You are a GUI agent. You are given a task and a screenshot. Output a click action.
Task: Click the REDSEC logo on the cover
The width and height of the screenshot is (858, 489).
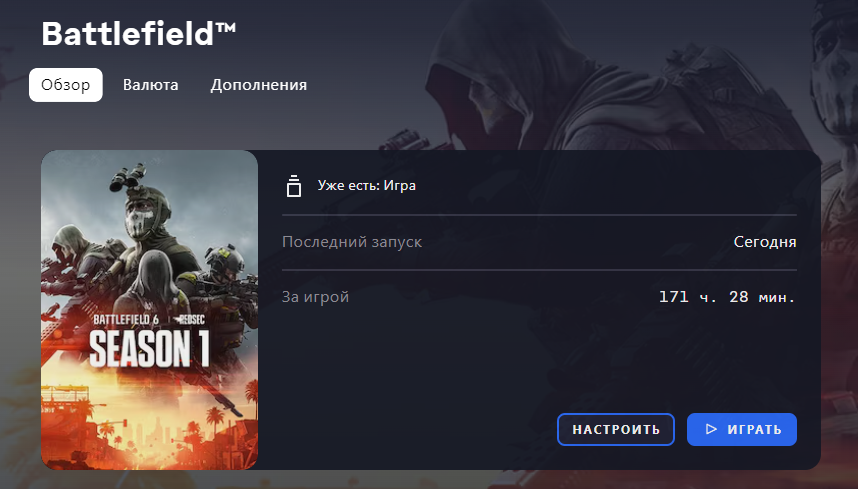click(x=190, y=319)
